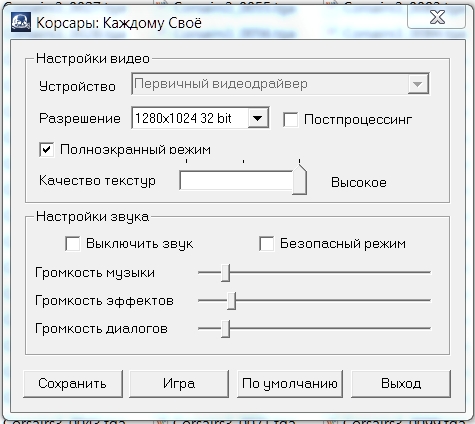Enable the Постпроцессинг checkbox
Screen dimensions: 475x424
[290, 120]
